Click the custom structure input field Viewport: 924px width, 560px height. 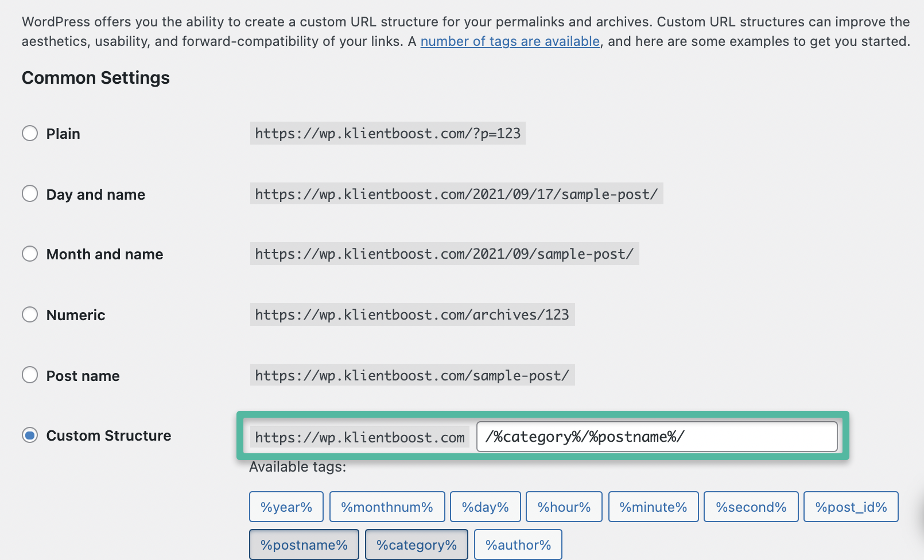(657, 437)
